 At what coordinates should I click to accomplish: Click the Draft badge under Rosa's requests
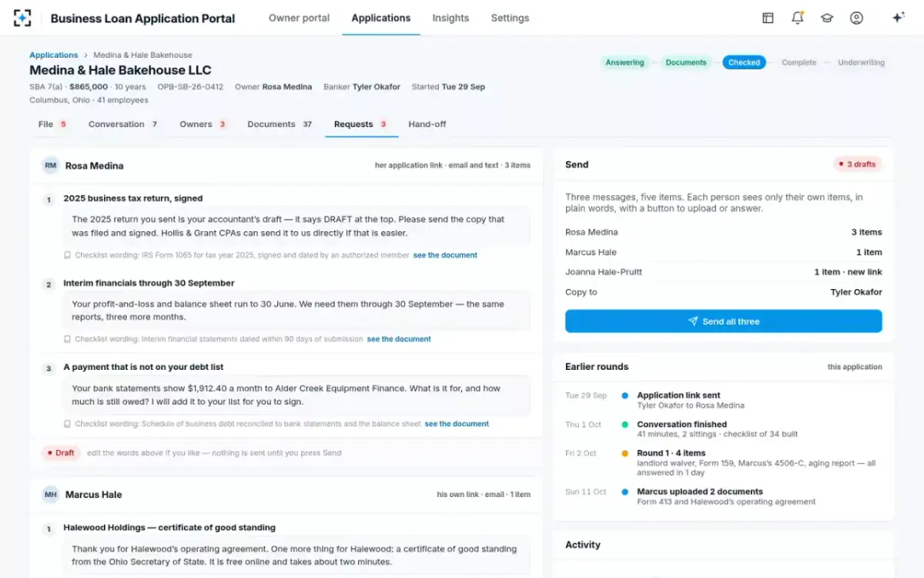(x=61, y=453)
